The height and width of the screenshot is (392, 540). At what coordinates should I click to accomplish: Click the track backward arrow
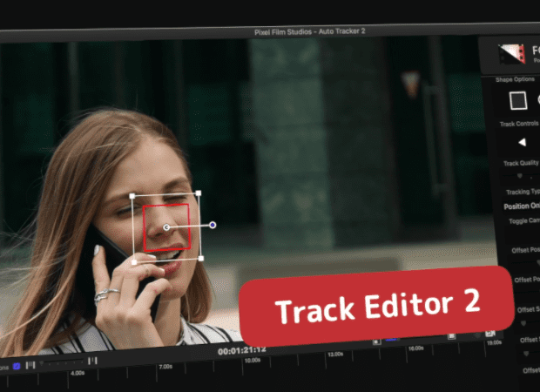[522, 142]
